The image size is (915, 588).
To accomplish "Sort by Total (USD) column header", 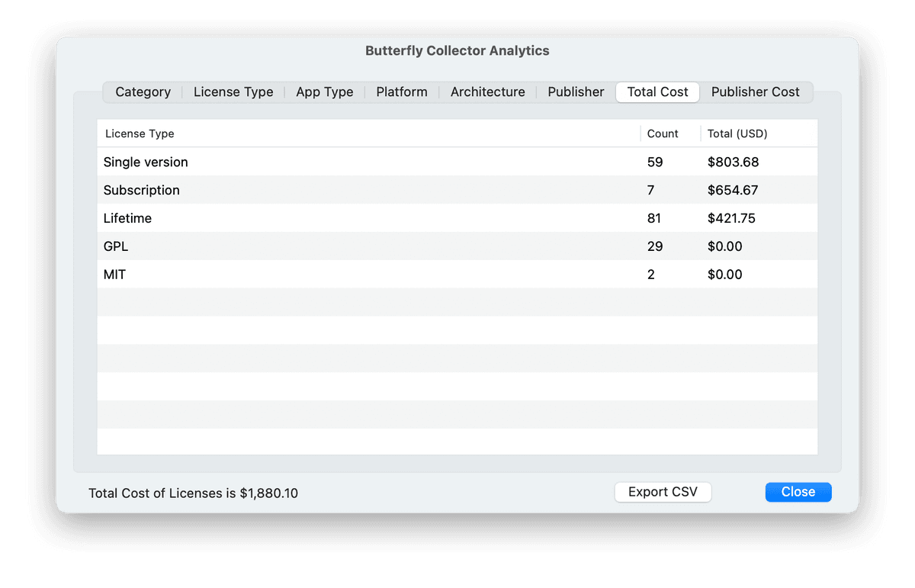I will (x=737, y=133).
